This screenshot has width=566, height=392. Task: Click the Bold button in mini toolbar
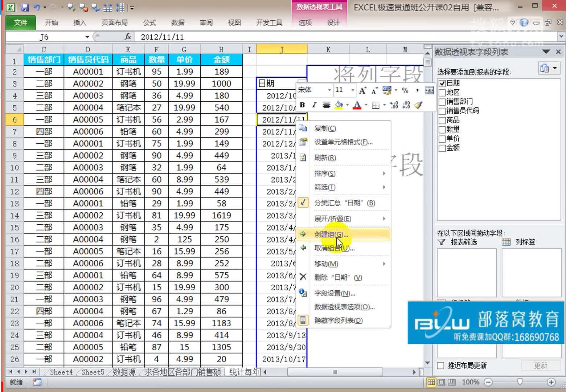(x=302, y=105)
